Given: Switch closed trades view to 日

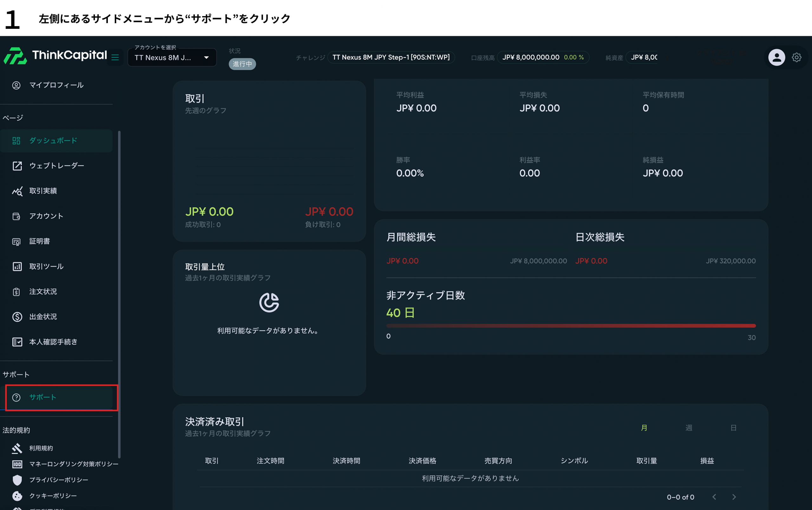Looking at the screenshot, I should pyautogui.click(x=733, y=428).
